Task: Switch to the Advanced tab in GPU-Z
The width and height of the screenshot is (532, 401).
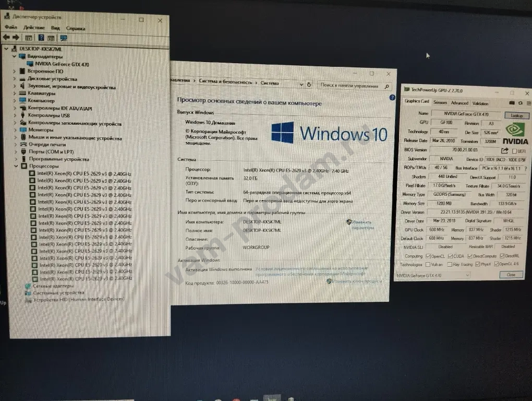Action: click(460, 103)
